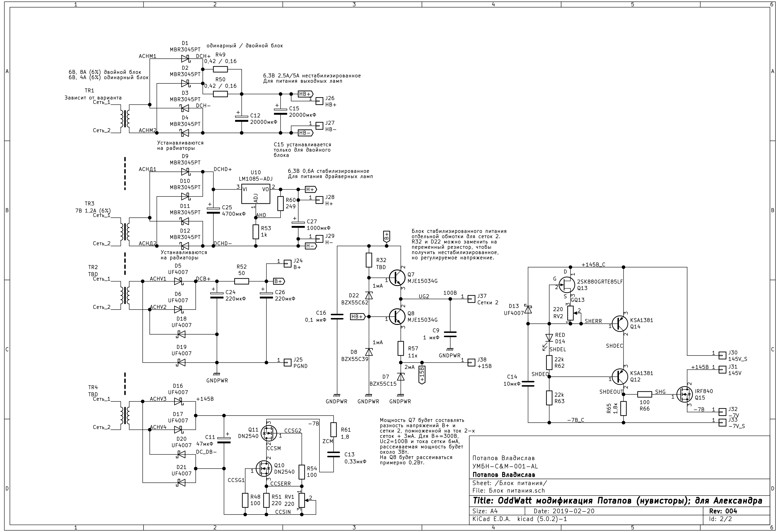Click the U10 LM1085-ADJ regulator symbol

coord(256,194)
